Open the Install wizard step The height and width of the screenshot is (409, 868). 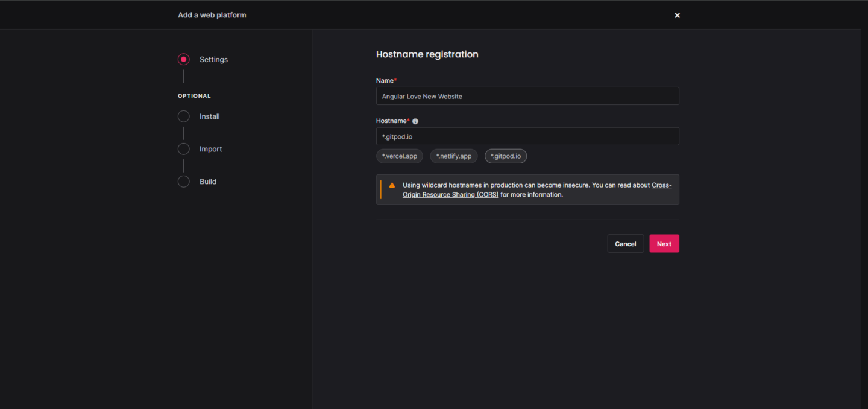pos(209,116)
